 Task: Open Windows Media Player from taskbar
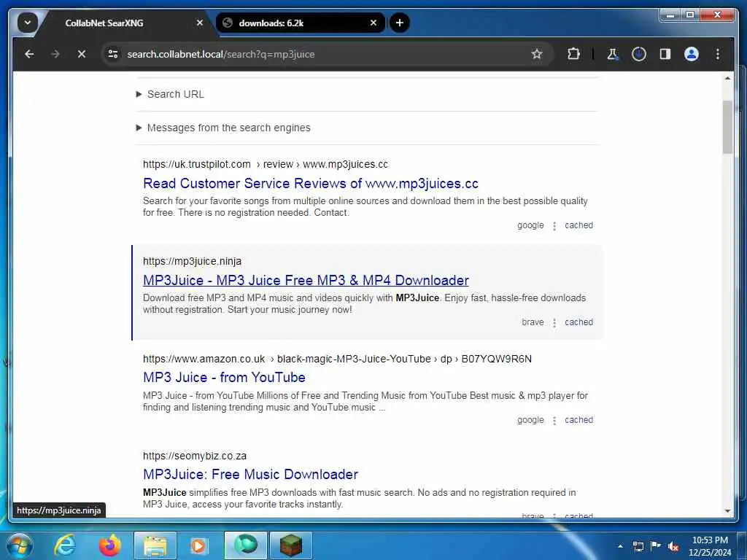(198, 545)
